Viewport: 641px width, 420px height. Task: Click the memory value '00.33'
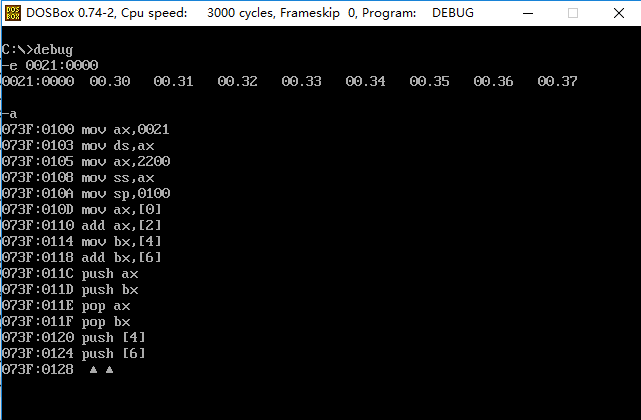pos(302,81)
